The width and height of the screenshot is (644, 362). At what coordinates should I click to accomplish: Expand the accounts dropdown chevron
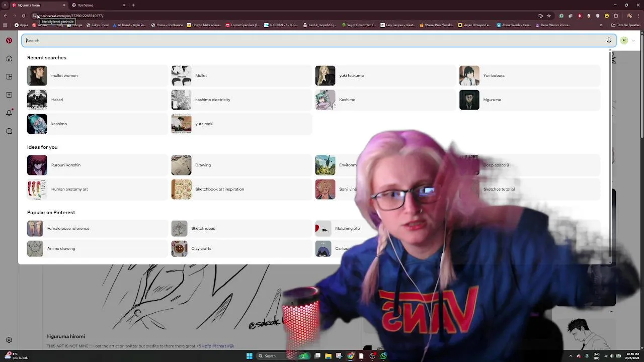coord(633,41)
